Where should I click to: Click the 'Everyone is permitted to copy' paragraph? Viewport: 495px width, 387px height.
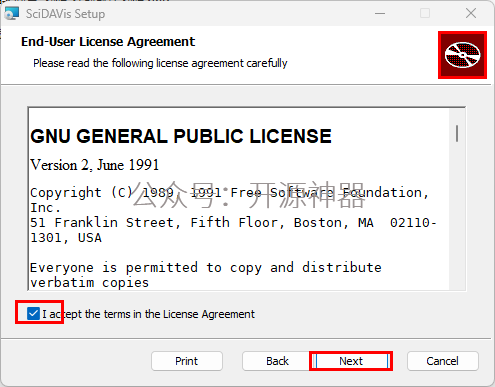click(206, 275)
